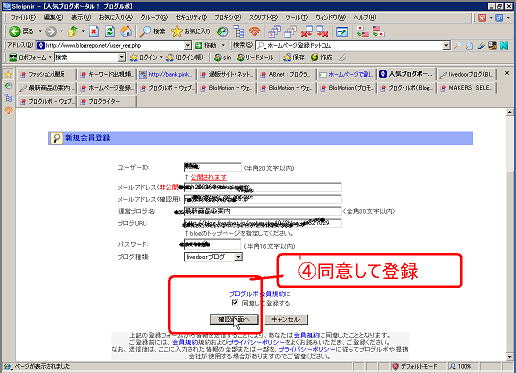Click the キャンセル button
Image resolution: width=516 pixels, height=373 pixels.
[x=285, y=319]
